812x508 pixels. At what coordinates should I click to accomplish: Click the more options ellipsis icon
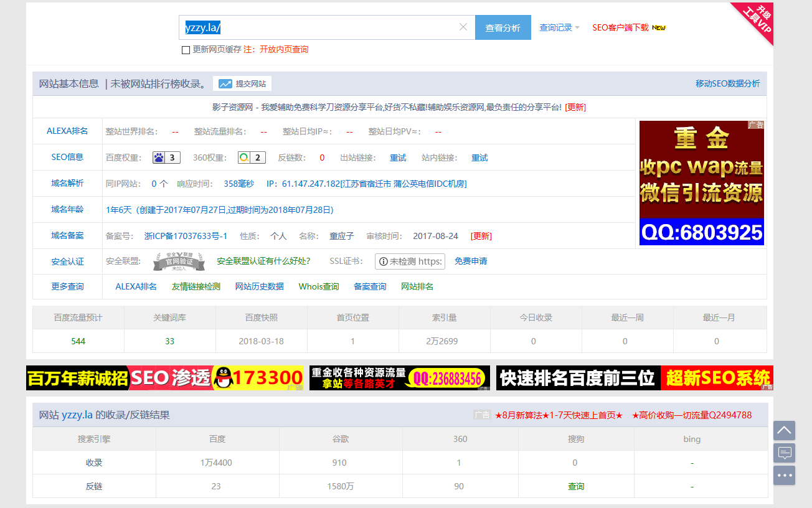tap(784, 475)
